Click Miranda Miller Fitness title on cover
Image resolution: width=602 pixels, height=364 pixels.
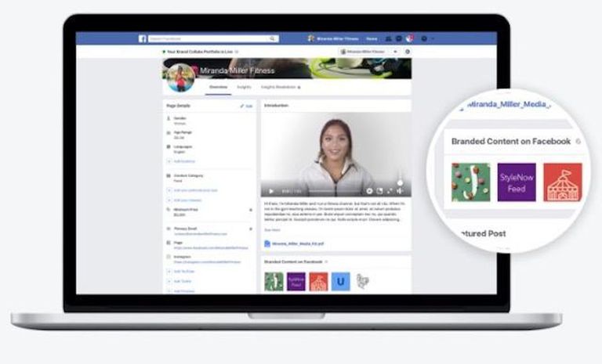[237, 70]
